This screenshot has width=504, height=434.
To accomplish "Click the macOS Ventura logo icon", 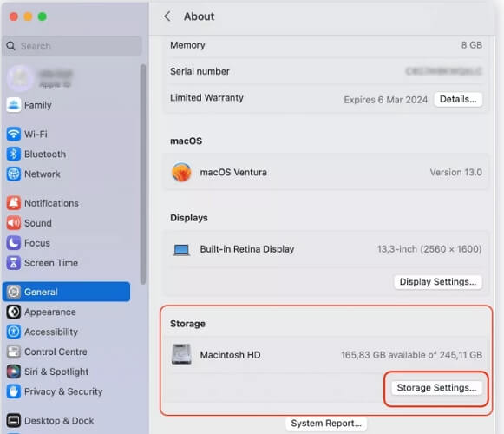I will click(181, 172).
